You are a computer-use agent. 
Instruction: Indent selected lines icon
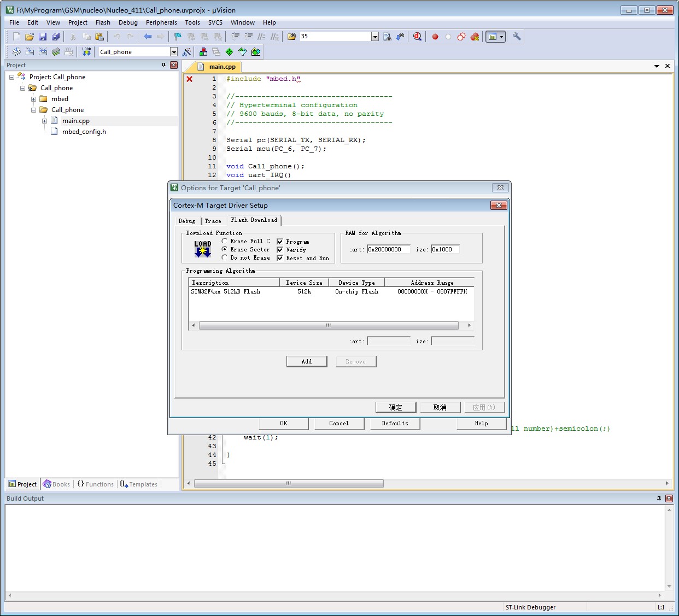click(x=236, y=37)
